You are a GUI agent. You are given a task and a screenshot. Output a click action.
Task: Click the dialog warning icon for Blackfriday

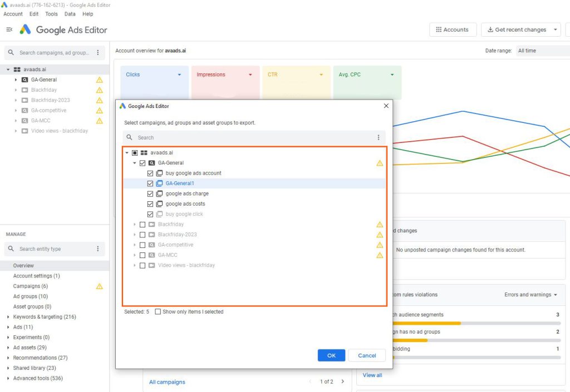(380, 224)
